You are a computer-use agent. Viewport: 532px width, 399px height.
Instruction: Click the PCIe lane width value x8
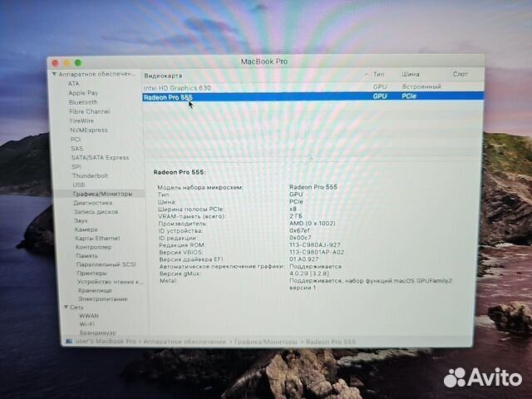[293, 209]
